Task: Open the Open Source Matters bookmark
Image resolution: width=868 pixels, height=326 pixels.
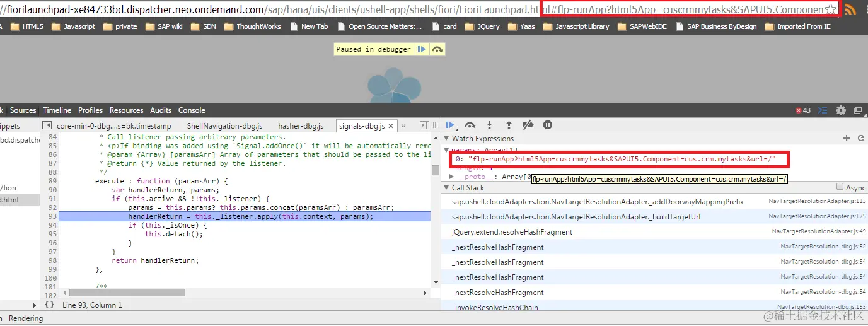Action: click(x=379, y=26)
